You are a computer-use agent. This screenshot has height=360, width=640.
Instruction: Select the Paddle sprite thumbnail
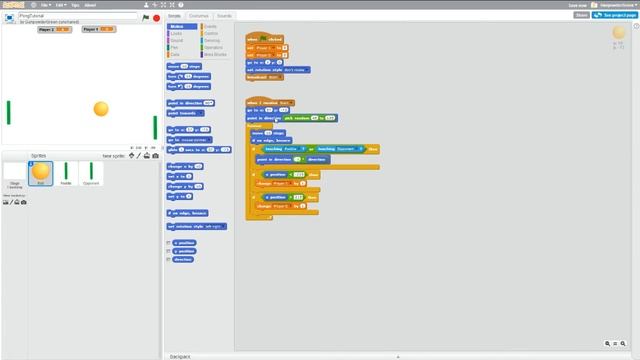(66, 173)
